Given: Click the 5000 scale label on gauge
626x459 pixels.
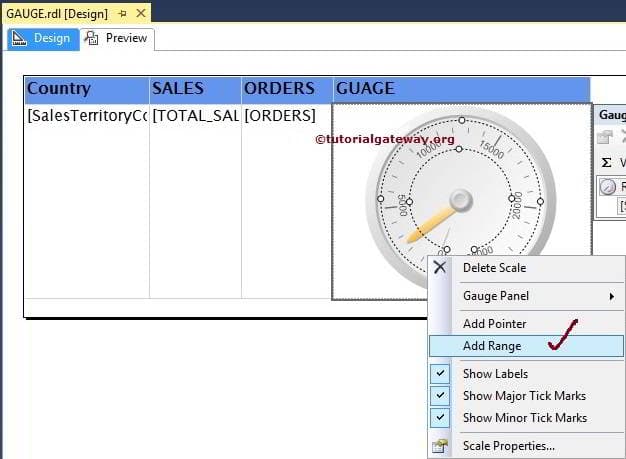Looking at the screenshot, I should click(x=403, y=206).
